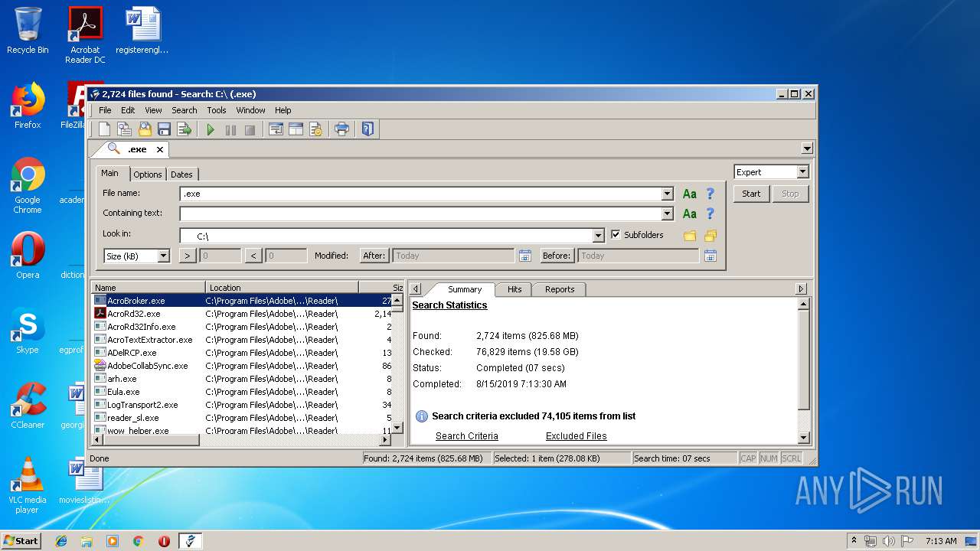Click the New Search toolbar icon
The width and height of the screenshot is (980, 551).
point(105,129)
